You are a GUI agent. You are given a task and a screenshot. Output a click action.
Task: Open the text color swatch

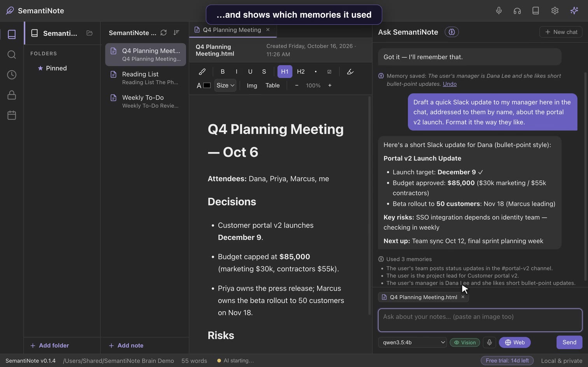pos(207,86)
